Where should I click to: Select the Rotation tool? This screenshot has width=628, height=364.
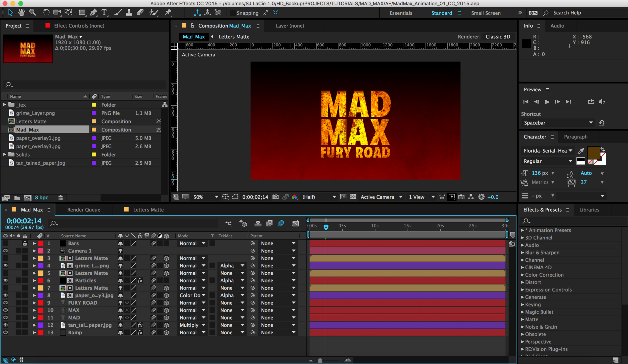46,12
